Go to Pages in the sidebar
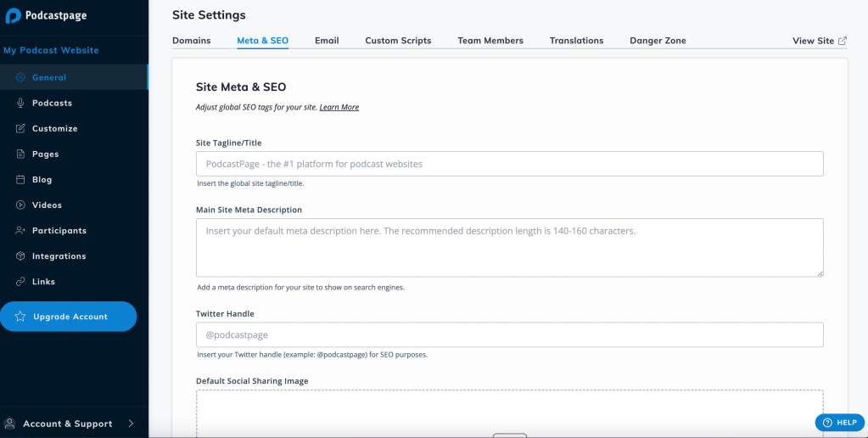The height and width of the screenshot is (438, 868). [x=74, y=154]
